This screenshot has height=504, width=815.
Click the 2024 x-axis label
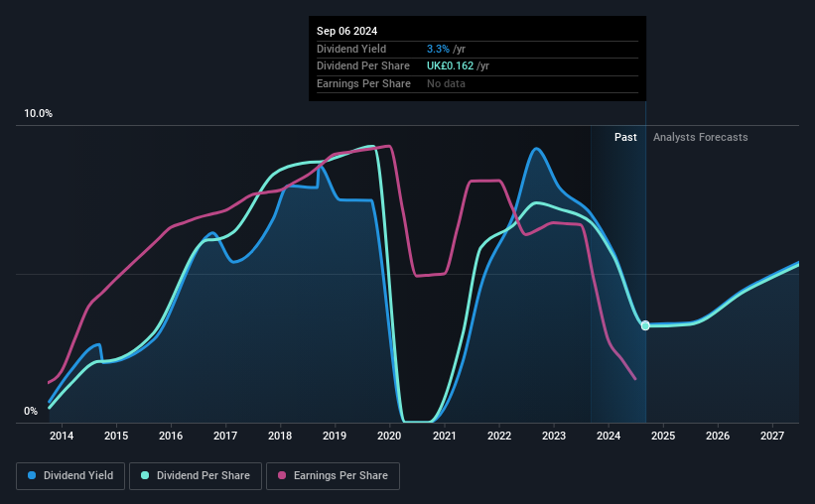click(x=609, y=436)
